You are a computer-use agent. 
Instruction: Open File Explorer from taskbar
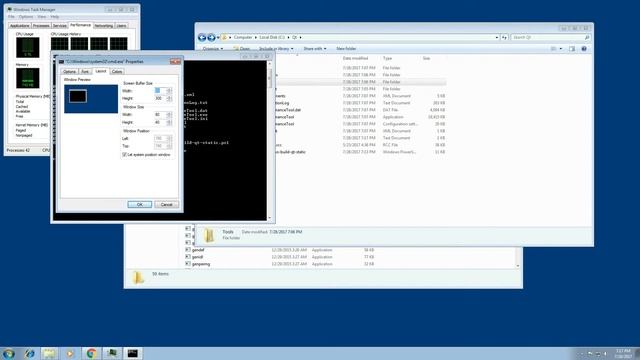click(49, 353)
